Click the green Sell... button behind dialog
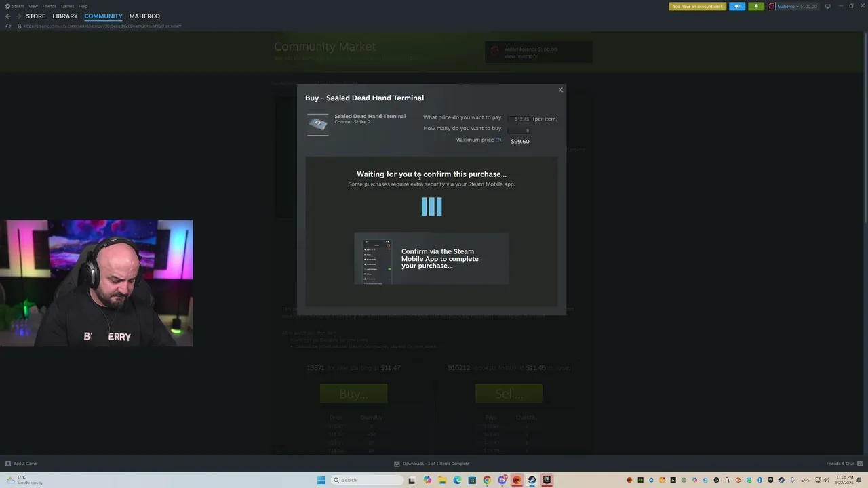868x488 pixels. [509, 394]
